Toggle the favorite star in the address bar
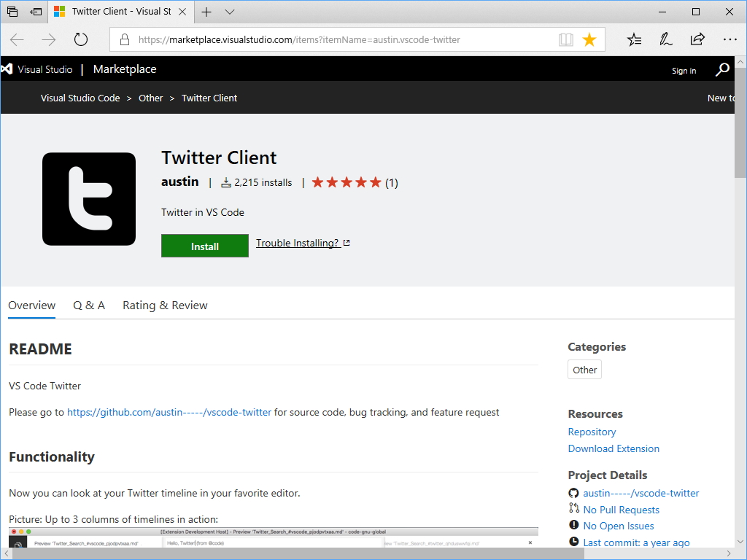Image resolution: width=747 pixels, height=560 pixels. (589, 39)
